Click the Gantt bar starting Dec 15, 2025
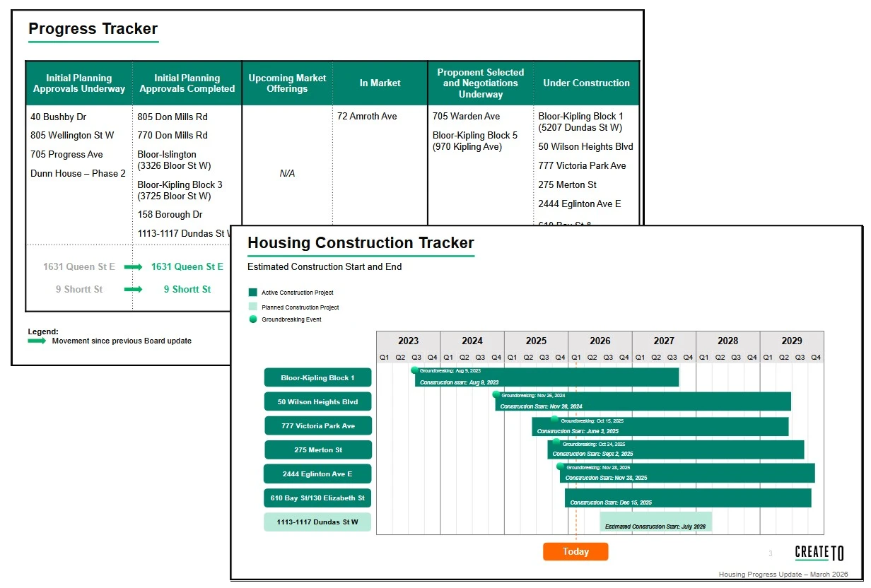The image size is (871, 588). point(688,498)
